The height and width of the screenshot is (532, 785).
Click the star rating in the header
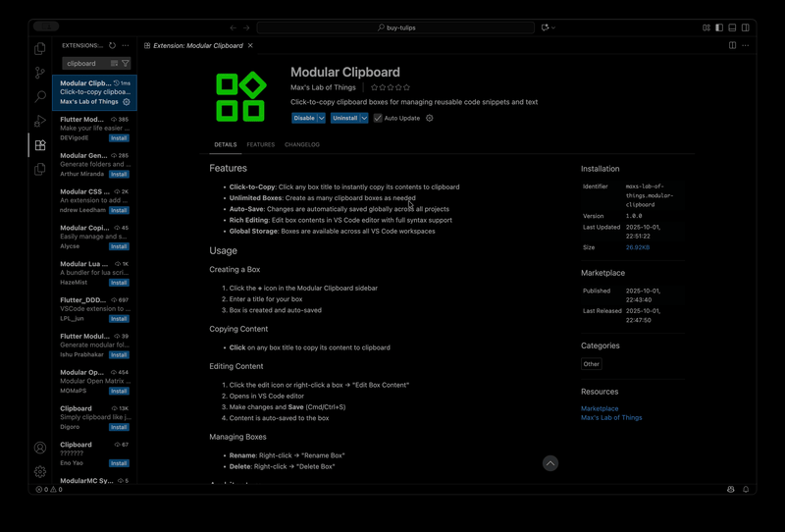390,87
